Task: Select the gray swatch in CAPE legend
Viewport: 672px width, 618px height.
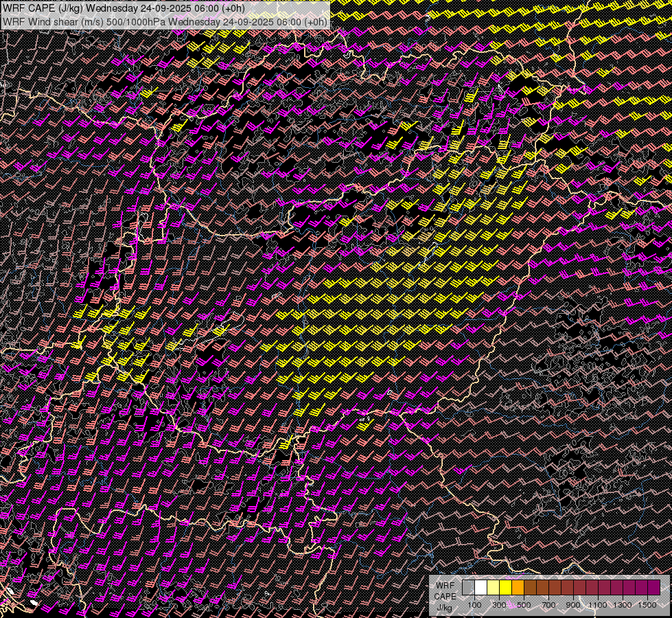Action: pos(468,588)
